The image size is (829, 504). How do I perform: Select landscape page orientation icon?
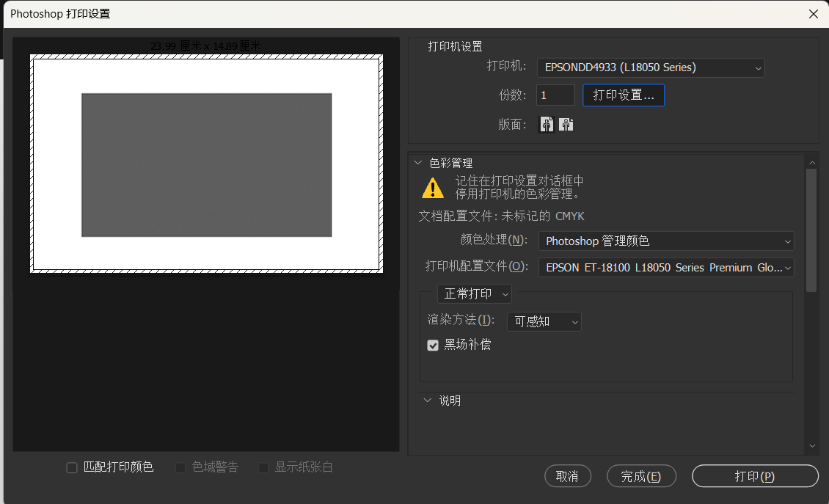pyautogui.click(x=566, y=125)
